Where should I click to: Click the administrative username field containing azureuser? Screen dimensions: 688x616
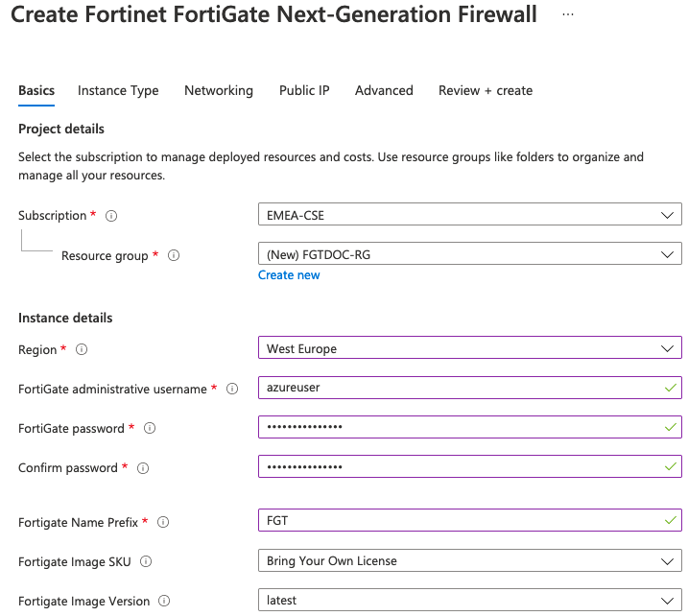pyautogui.click(x=461, y=388)
